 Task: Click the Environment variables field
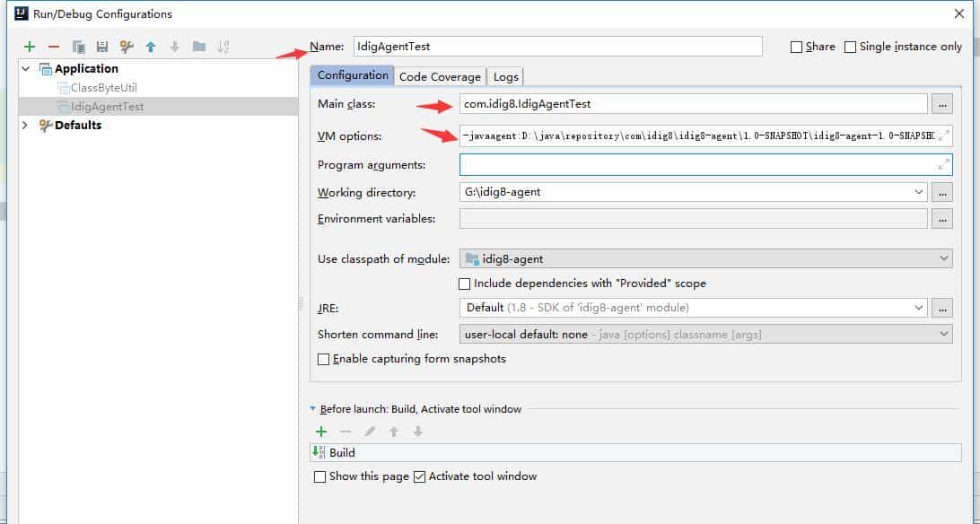(x=693, y=219)
